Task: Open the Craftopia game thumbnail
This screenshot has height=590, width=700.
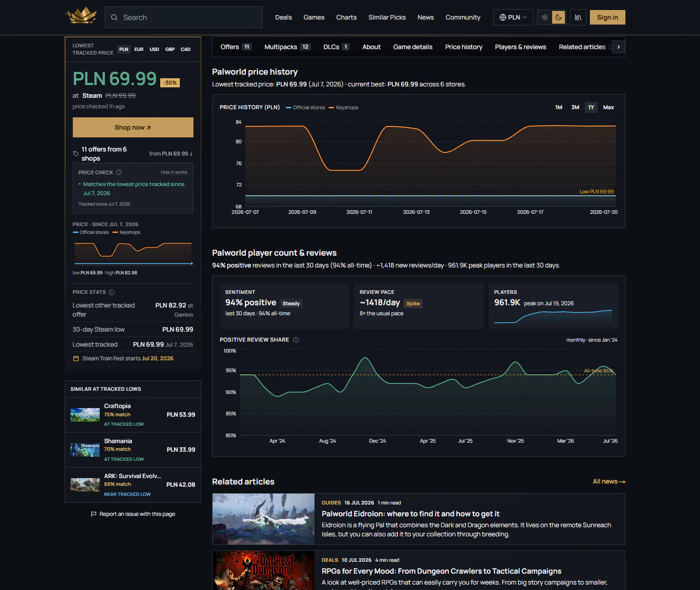Action: pyautogui.click(x=85, y=415)
